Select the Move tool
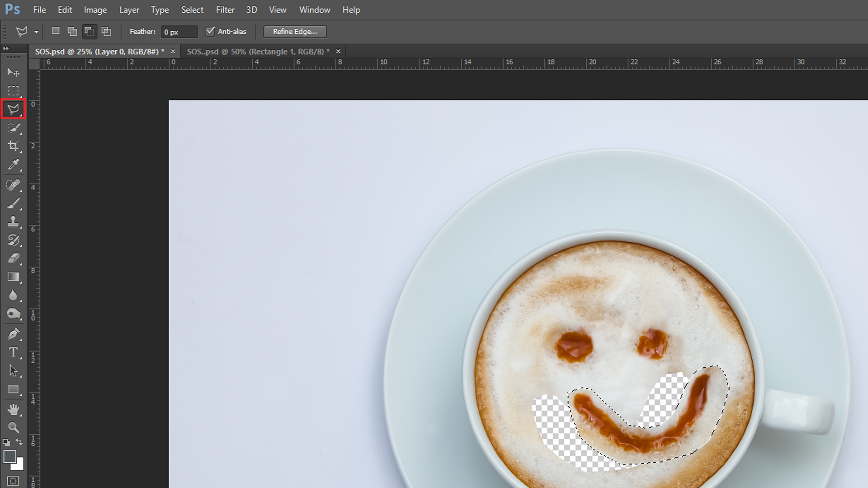 coord(13,72)
